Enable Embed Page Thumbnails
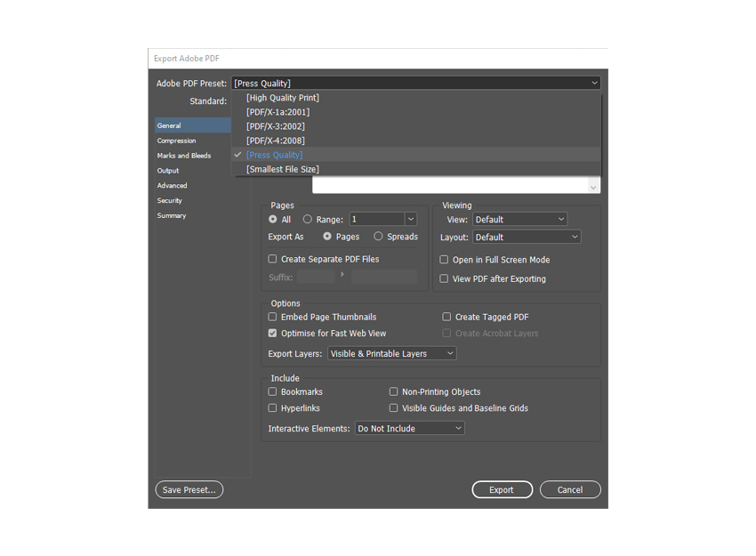756x556 pixels. coord(272,317)
